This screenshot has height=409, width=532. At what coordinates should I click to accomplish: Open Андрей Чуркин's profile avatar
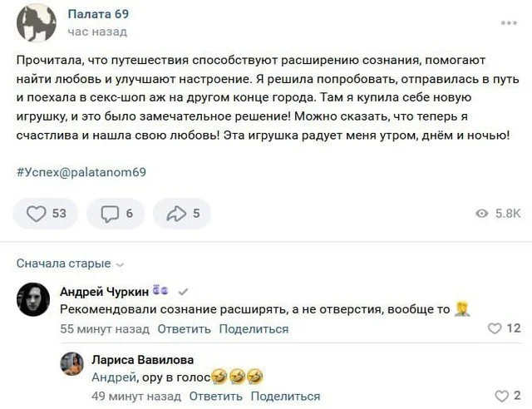click(x=34, y=299)
